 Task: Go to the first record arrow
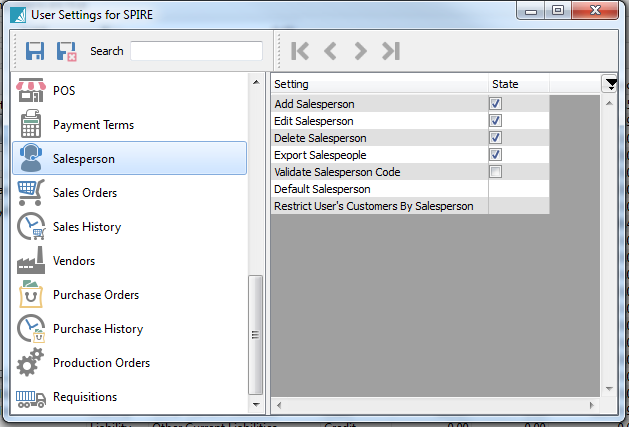pos(300,51)
